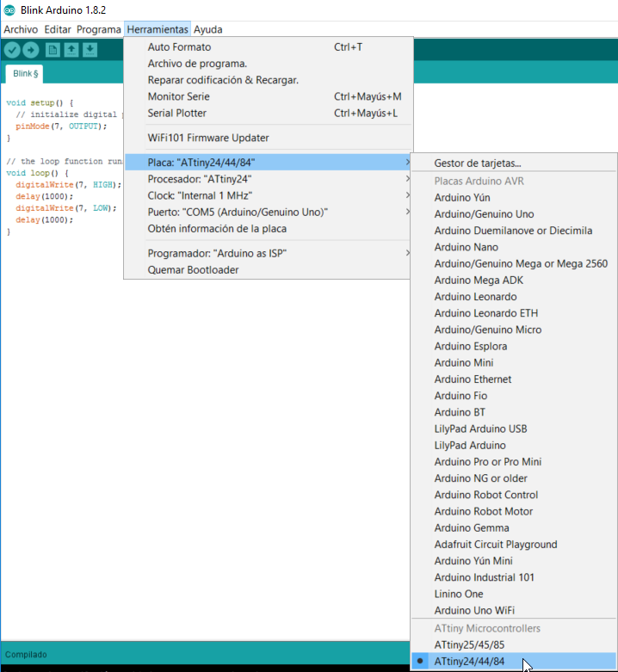Select Arduino Leonardo ETH board
This screenshot has height=672, width=618.
[514, 313]
